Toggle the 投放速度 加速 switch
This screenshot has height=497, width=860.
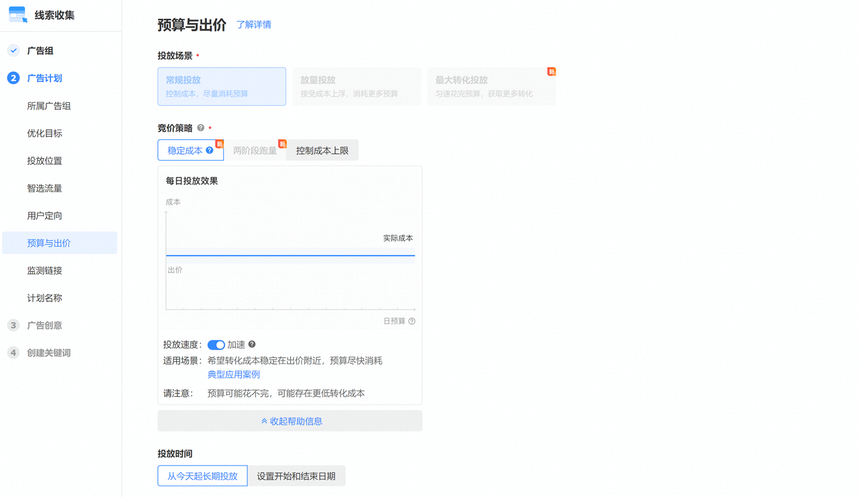(216, 344)
